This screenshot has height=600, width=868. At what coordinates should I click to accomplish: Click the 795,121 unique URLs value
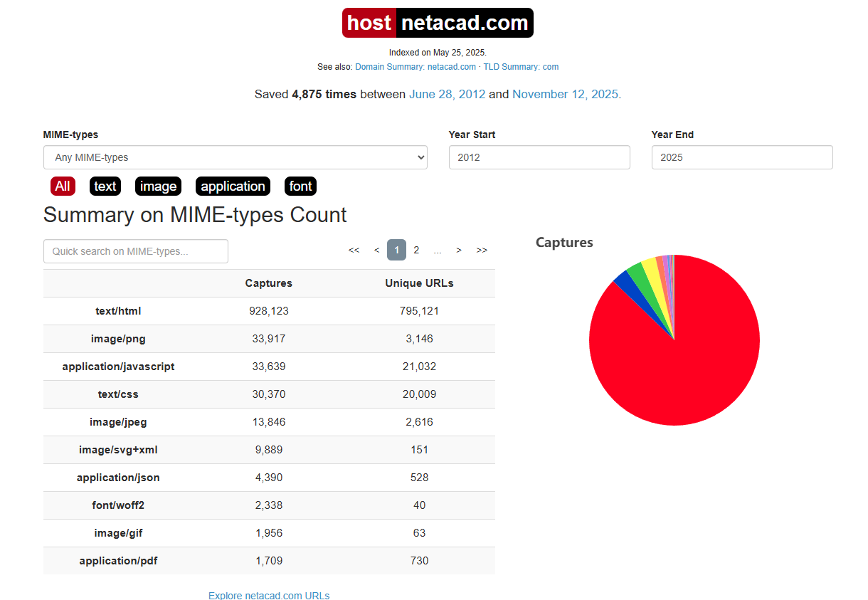tap(419, 311)
